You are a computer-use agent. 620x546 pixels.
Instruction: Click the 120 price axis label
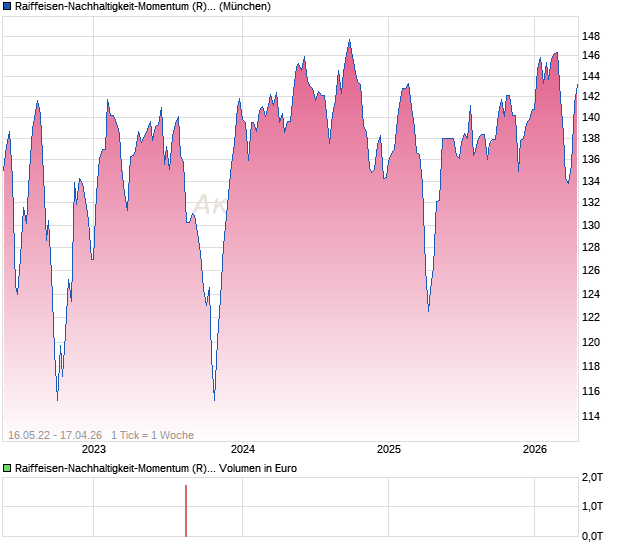pos(591,342)
